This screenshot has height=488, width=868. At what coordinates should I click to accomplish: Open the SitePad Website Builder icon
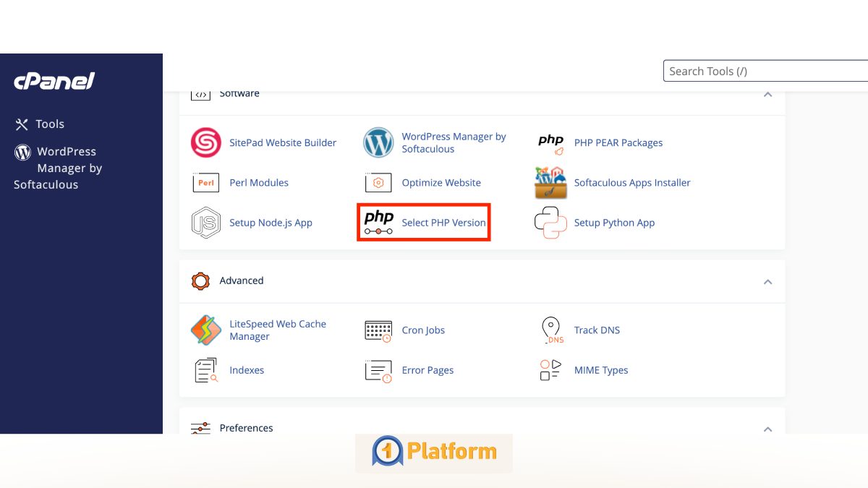pos(206,142)
